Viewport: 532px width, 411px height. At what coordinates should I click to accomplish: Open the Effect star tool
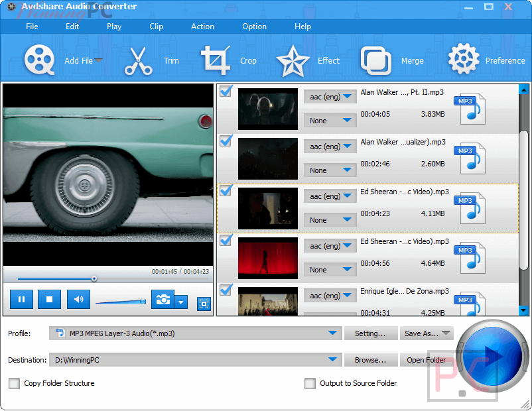pyautogui.click(x=293, y=61)
